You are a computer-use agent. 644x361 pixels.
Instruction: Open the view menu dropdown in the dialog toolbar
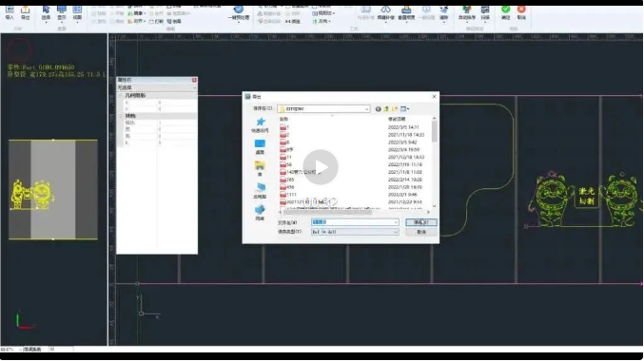[404, 108]
